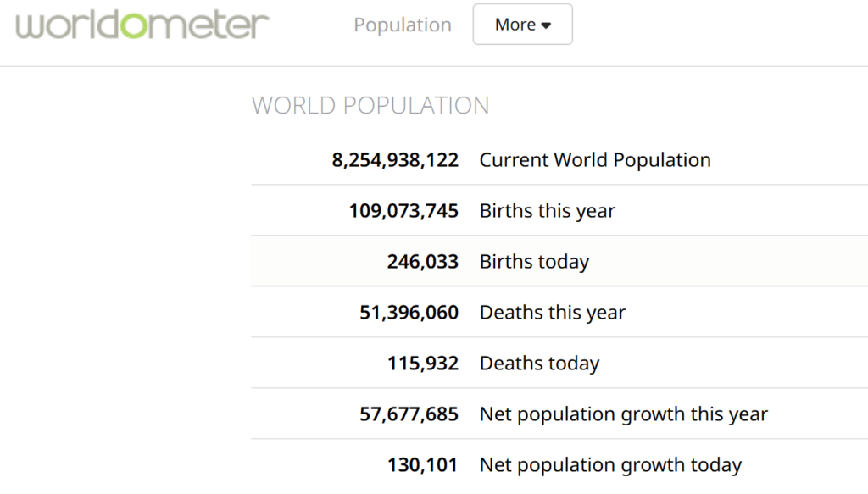The image size is (868, 494).
Task: Click the Deaths today label
Action: point(539,363)
